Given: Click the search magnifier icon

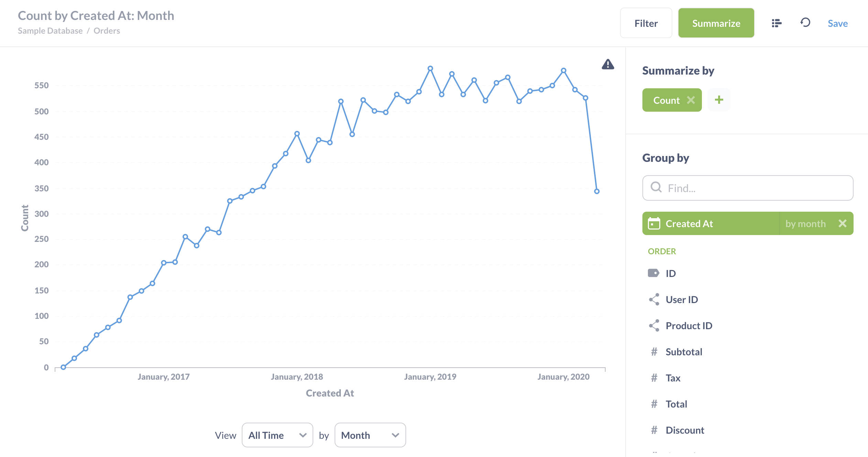Looking at the screenshot, I should (x=656, y=188).
